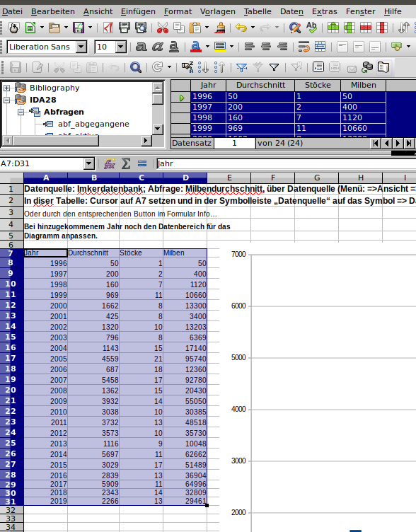Merge and center cells icon
Image resolution: width=416 pixels, height=532 pixels.
click(320, 47)
